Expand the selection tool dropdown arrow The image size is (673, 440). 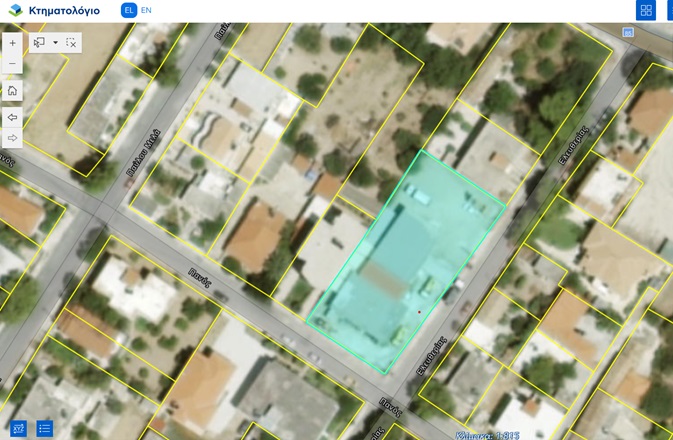click(55, 43)
